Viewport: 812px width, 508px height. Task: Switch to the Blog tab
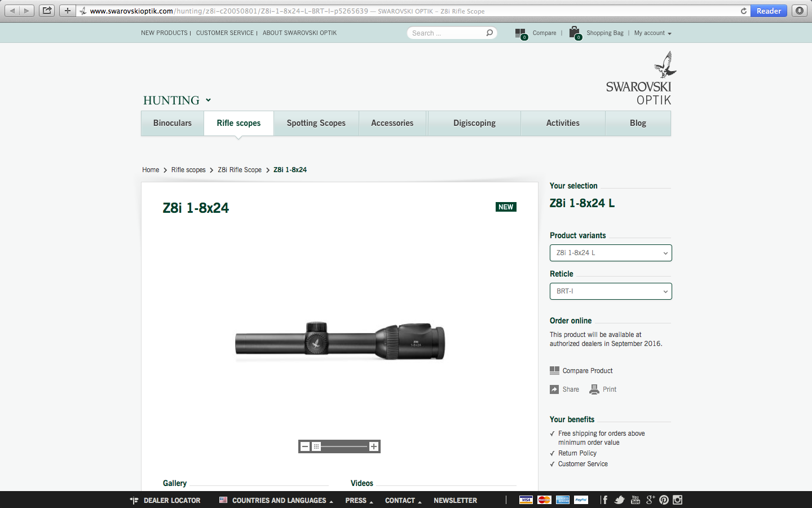[x=638, y=123]
